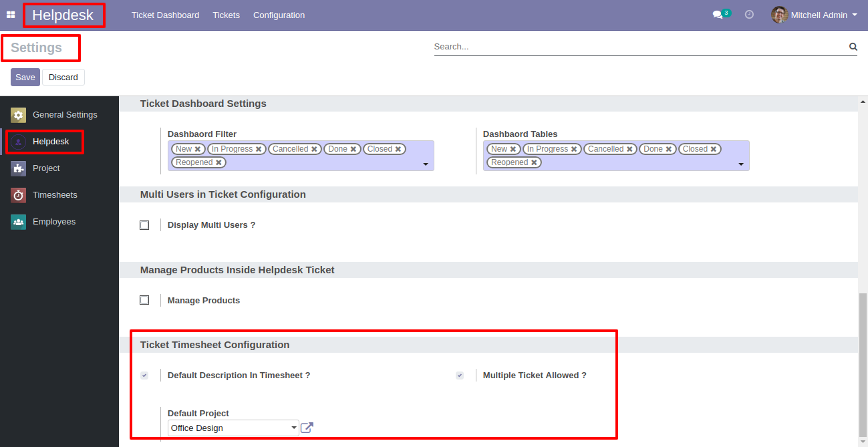
Task: Remove Reopened tag from Dashbaord Tables
Action: [534, 162]
